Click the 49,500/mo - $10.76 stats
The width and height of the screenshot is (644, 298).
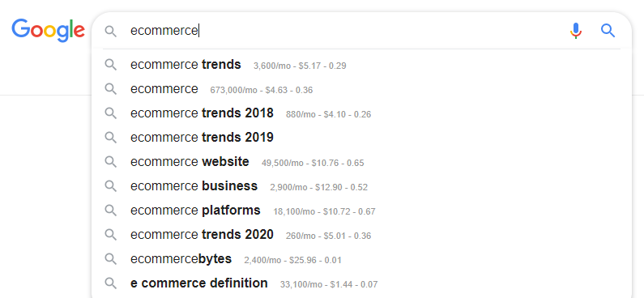click(x=313, y=163)
